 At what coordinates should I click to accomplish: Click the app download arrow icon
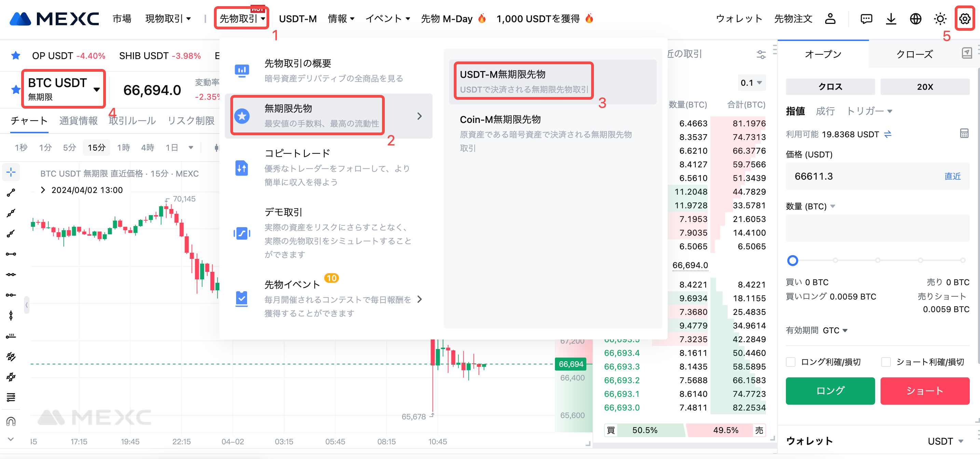tap(891, 19)
